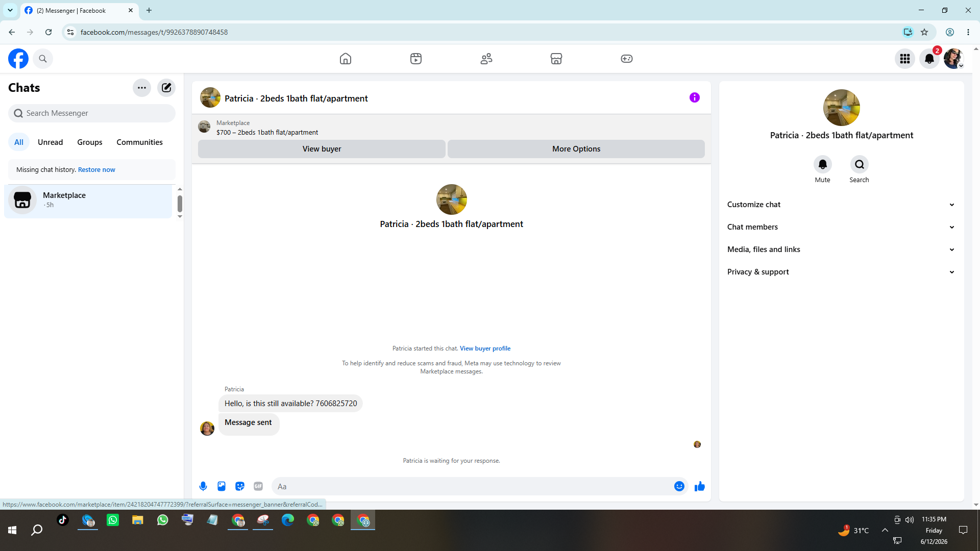Click the message text field Aa

click(472, 487)
